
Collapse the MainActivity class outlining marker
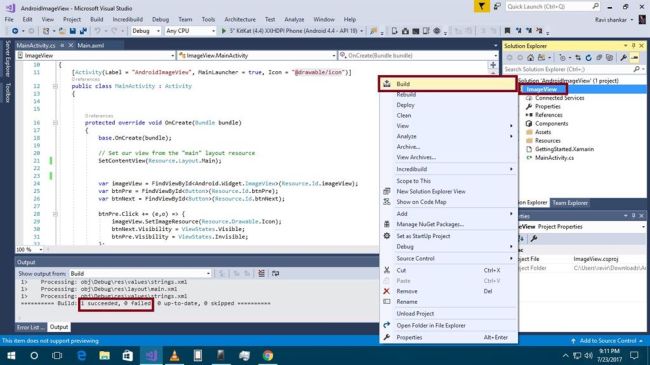point(55,86)
